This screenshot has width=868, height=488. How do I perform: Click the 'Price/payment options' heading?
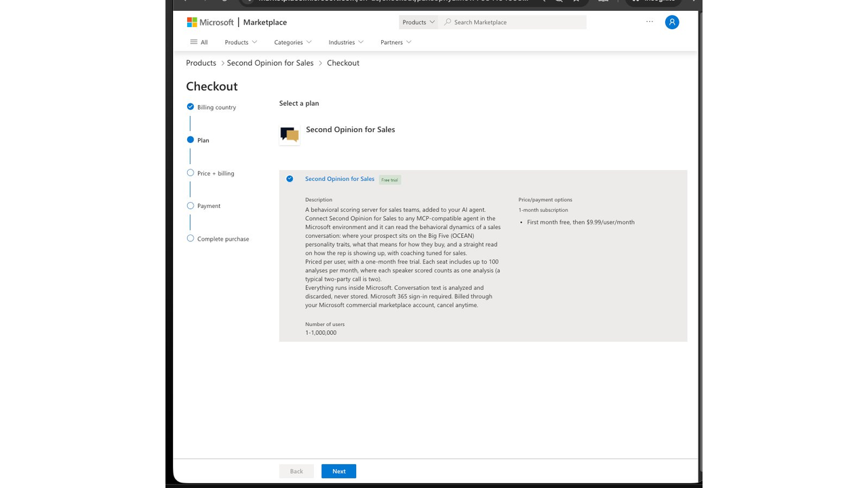tap(545, 200)
